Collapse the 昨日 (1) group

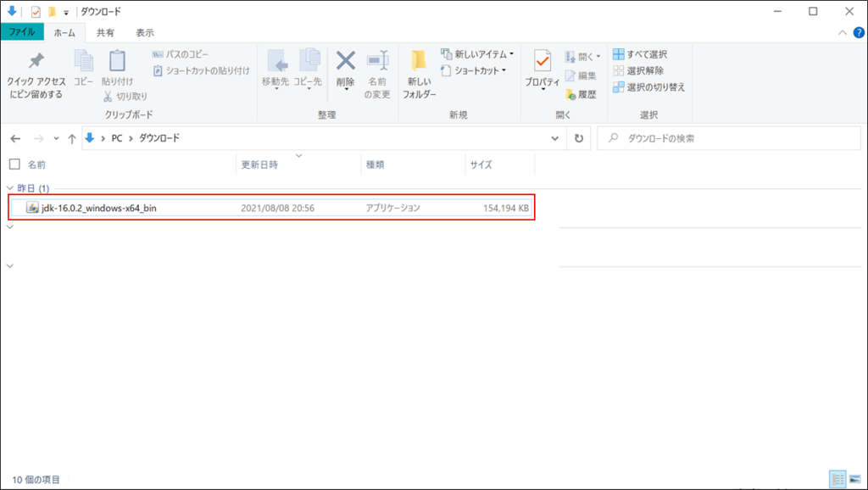tap(10, 188)
